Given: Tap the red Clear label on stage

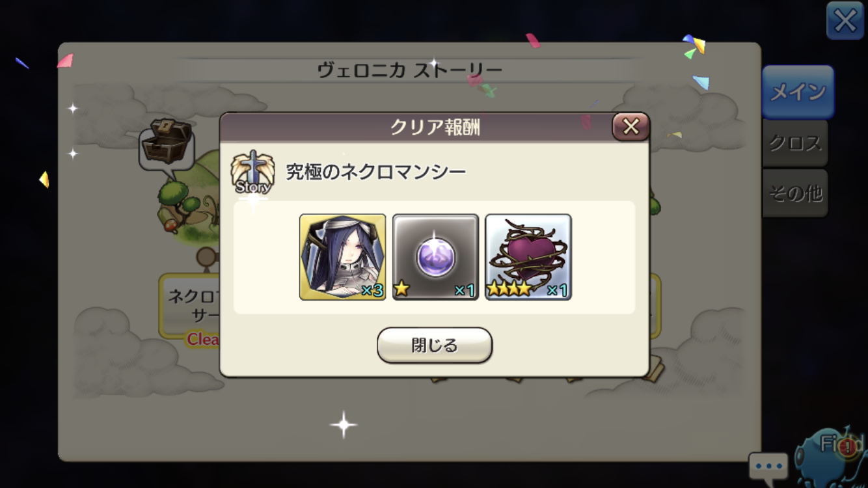Looking at the screenshot, I should pyautogui.click(x=203, y=339).
